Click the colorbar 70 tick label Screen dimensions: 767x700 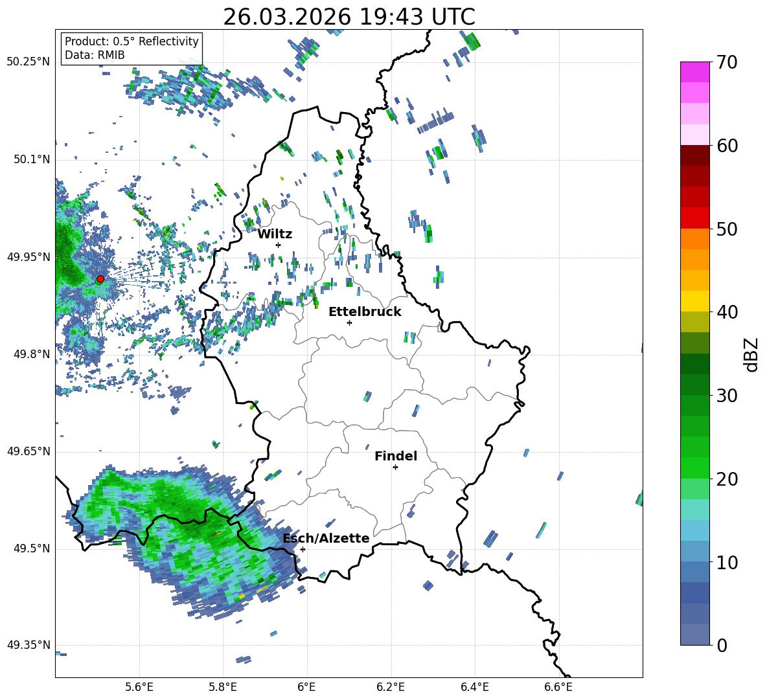point(727,63)
